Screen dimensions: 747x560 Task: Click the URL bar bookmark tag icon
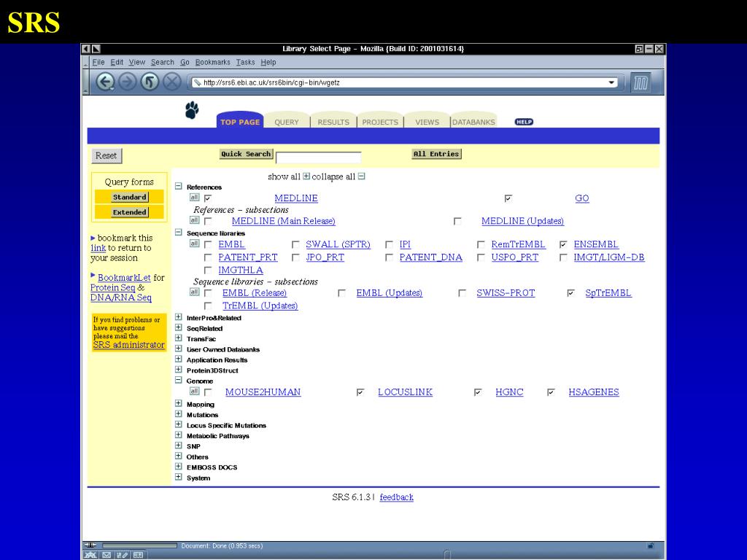coord(197,82)
